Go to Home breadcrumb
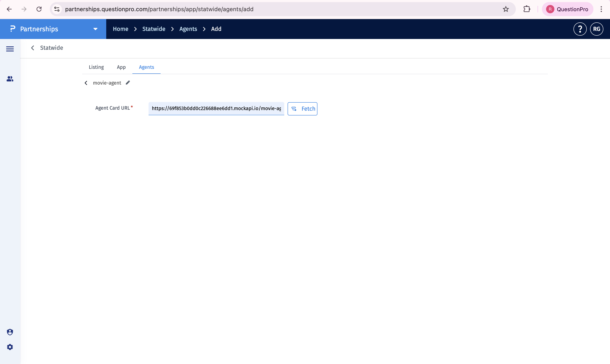This screenshot has width=610, height=364. (x=121, y=29)
